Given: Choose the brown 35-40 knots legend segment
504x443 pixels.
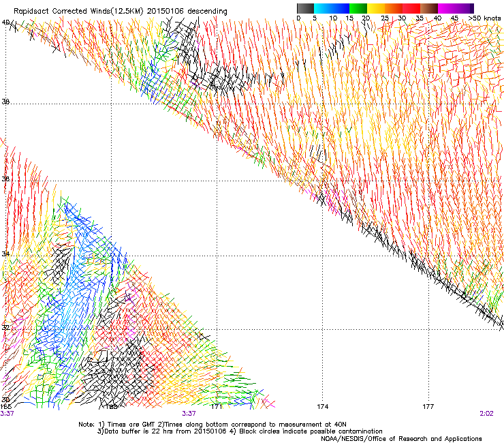Looking at the screenshot, I should coord(429,8).
